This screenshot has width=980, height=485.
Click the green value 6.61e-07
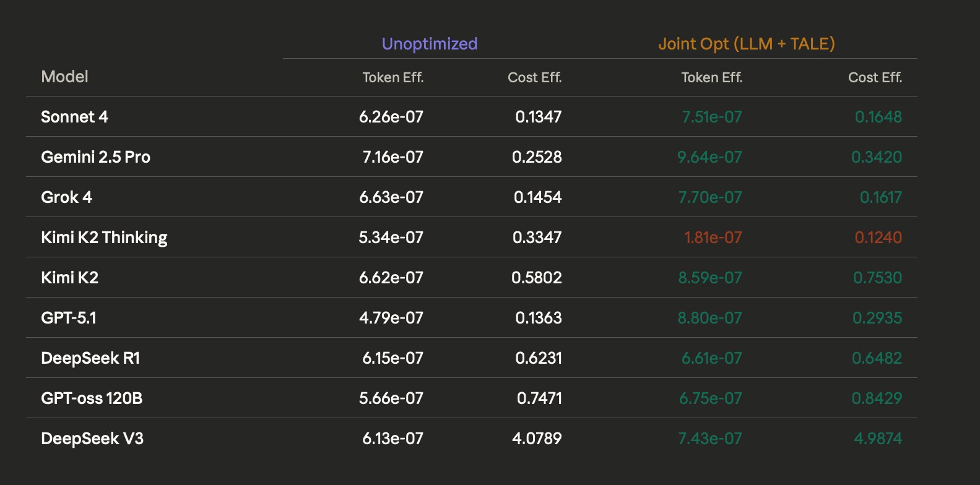point(712,358)
